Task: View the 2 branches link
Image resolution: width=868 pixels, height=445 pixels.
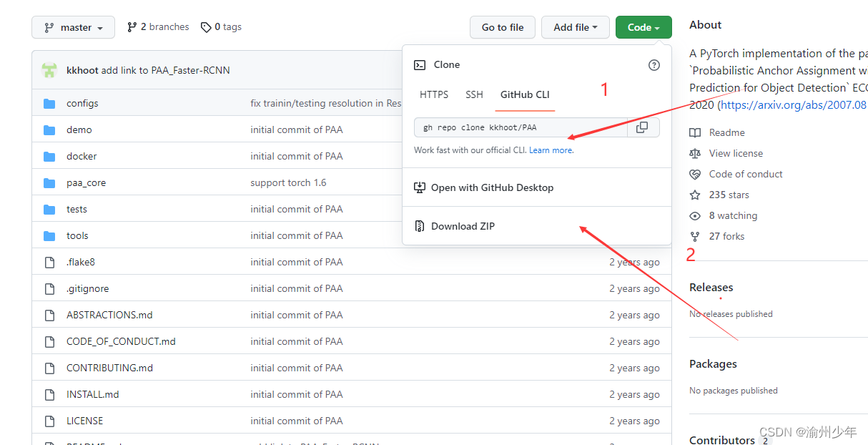Action: pyautogui.click(x=158, y=26)
